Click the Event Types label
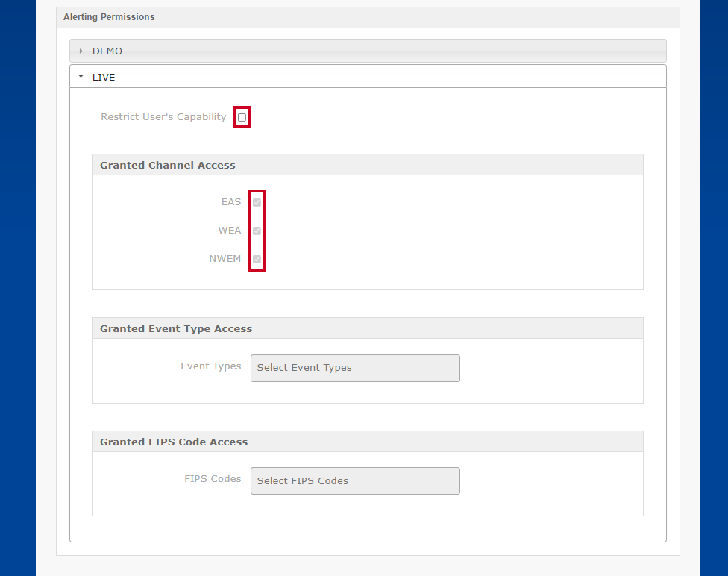This screenshot has width=728, height=576. coord(211,366)
